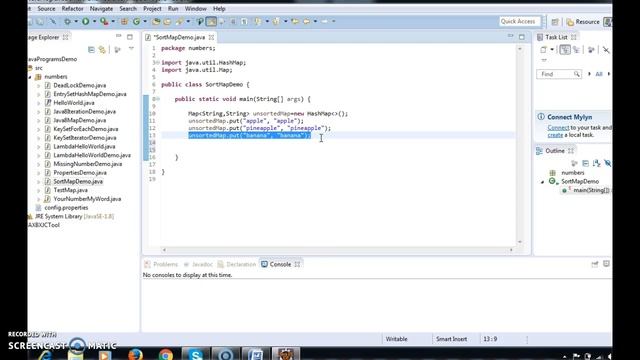Open the Debug bug-icon button in toolbar
This screenshot has width=640, height=360.
click(67, 21)
